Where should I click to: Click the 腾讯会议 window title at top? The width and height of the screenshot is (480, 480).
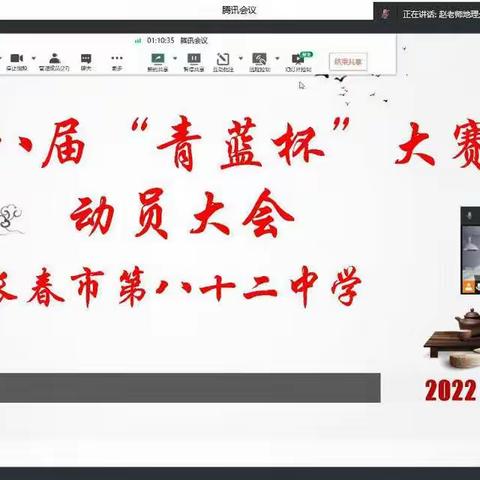point(239,10)
